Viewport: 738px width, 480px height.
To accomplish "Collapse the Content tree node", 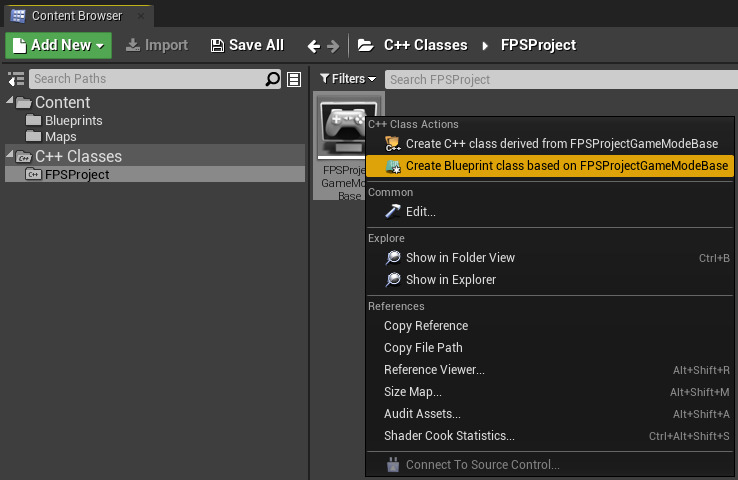I will click(x=9, y=100).
